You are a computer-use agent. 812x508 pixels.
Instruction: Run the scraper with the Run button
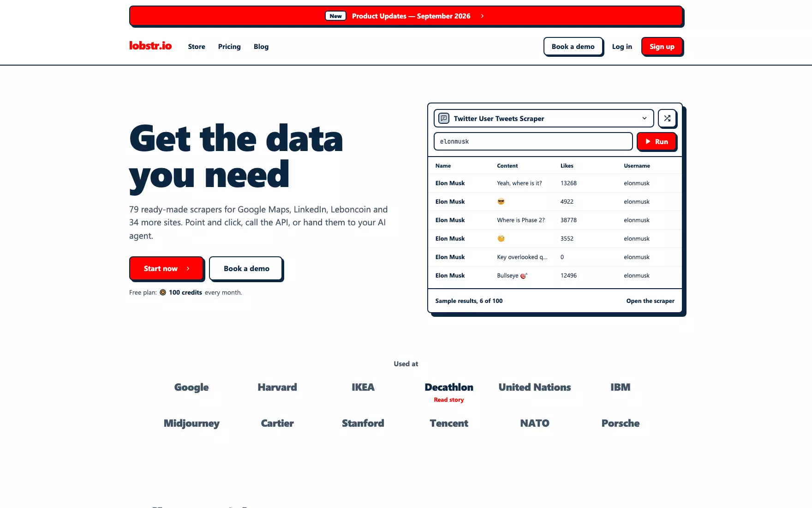[x=657, y=141]
